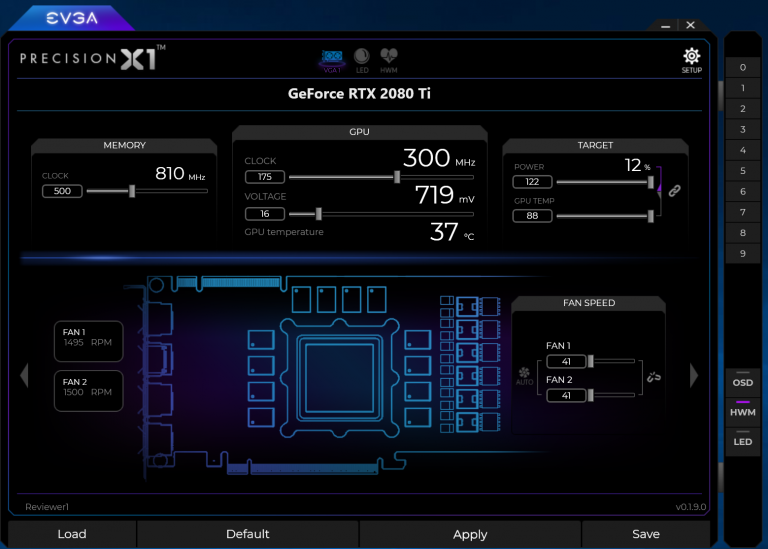Click the Apply button
The image size is (768, 549).
(470, 534)
